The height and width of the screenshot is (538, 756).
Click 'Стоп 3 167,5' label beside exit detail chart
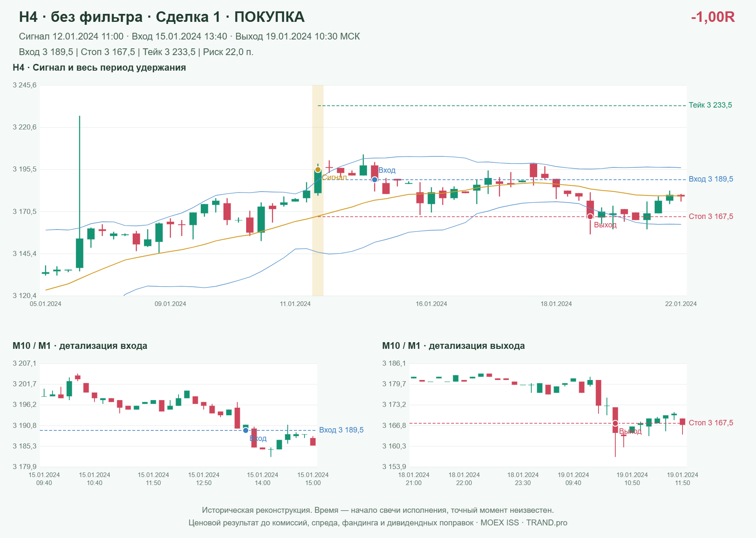tap(711, 423)
